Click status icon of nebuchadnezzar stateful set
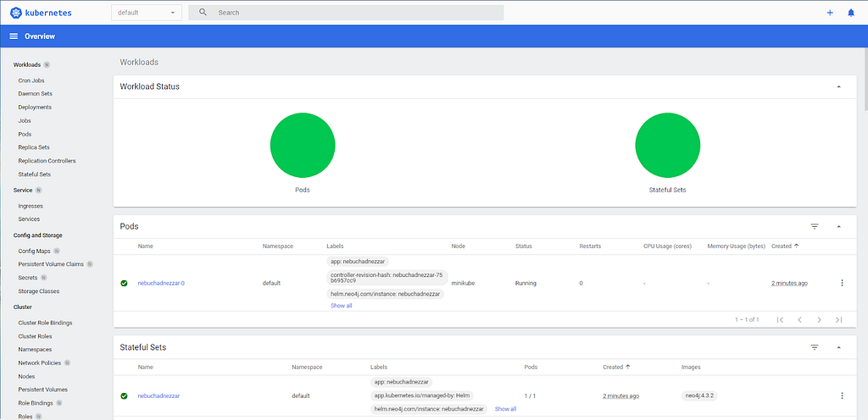 point(124,395)
